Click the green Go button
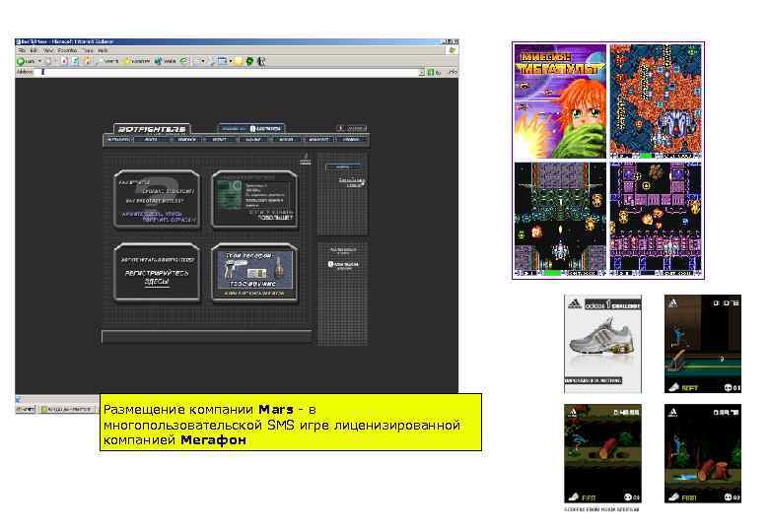The width and height of the screenshot is (769, 532). (x=434, y=72)
